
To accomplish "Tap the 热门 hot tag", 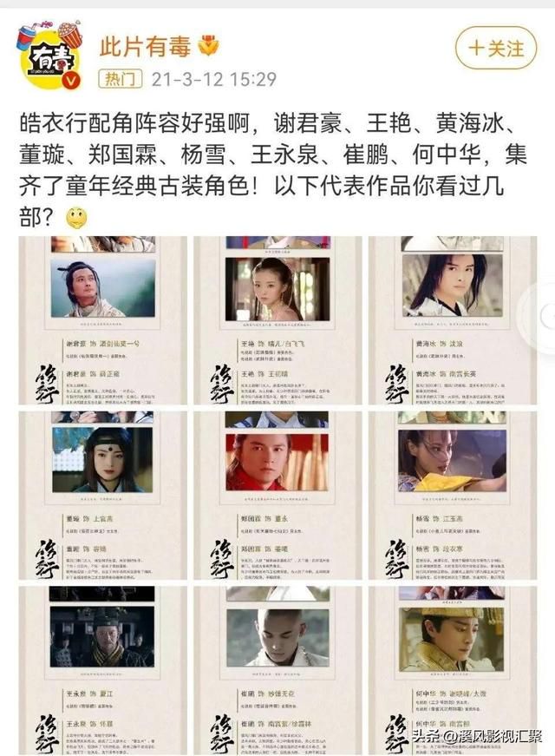I will pos(120,79).
